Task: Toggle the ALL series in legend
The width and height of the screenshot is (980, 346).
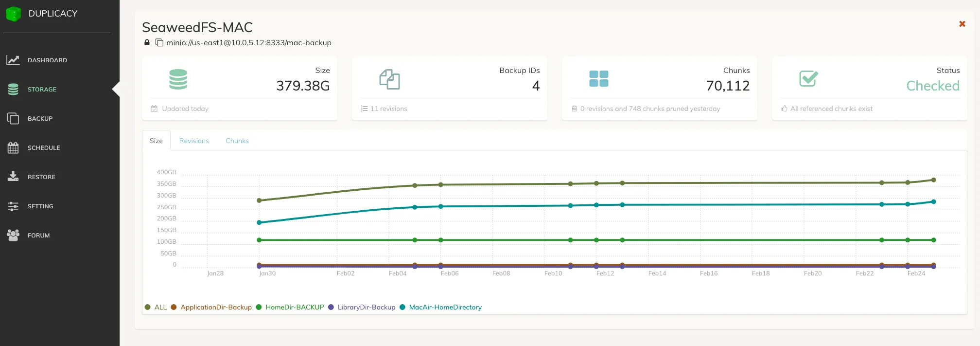Action: pos(156,307)
